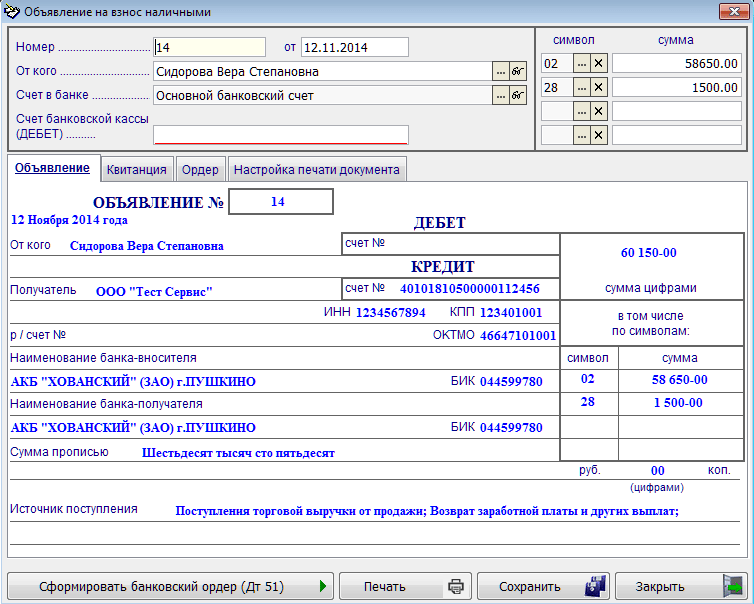This screenshot has width=754, height=604.
Task: Click the date field 12.11.2014
Action: pyautogui.click(x=355, y=47)
